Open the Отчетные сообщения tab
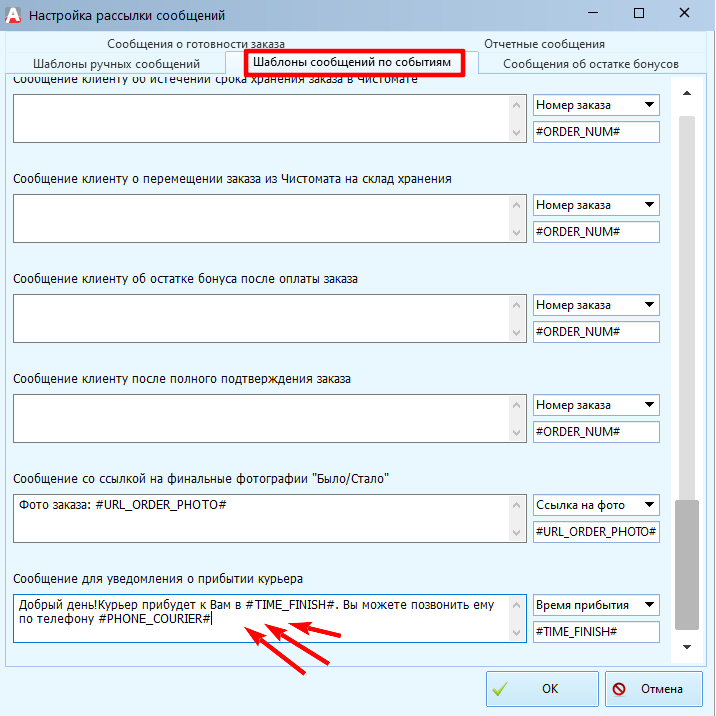 coord(544,44)
